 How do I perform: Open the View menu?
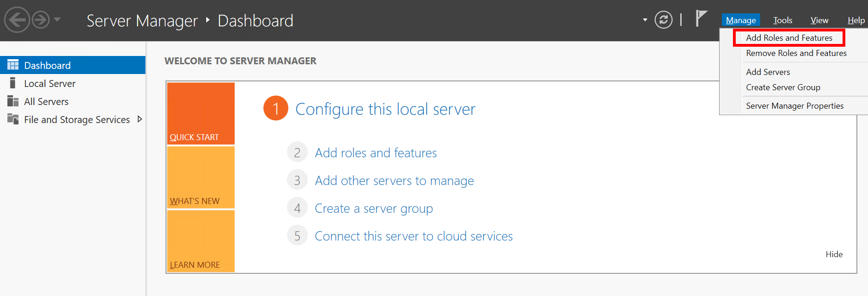pyautogui.click(x=819, y=20)
